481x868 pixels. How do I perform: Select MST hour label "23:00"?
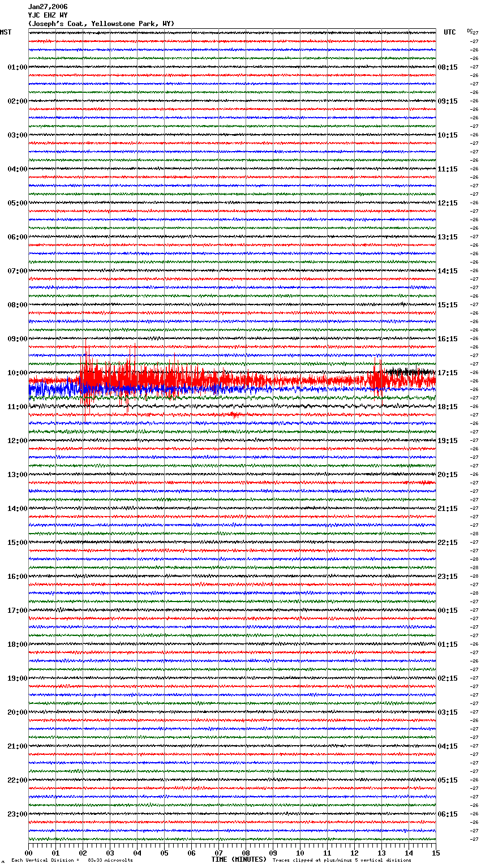18,814
